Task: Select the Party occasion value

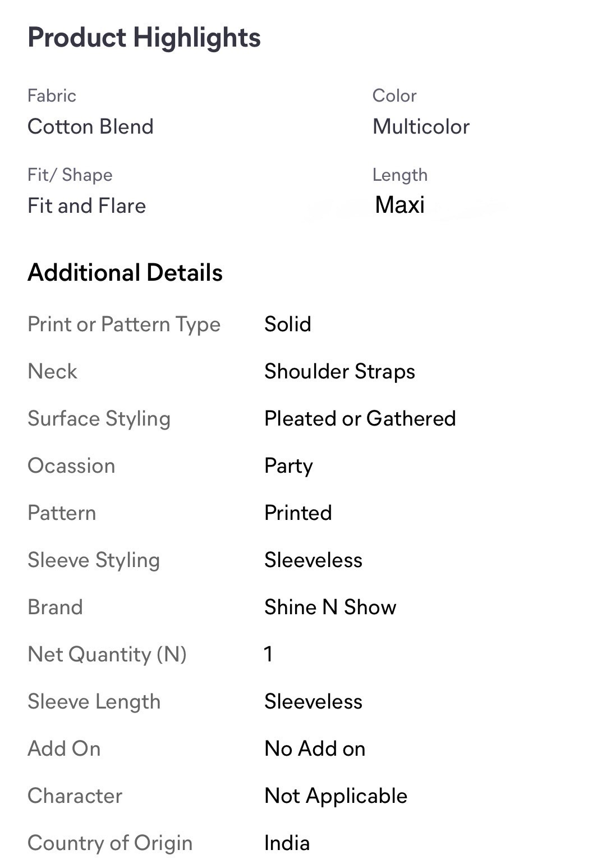Action: [x=288, y=466]
